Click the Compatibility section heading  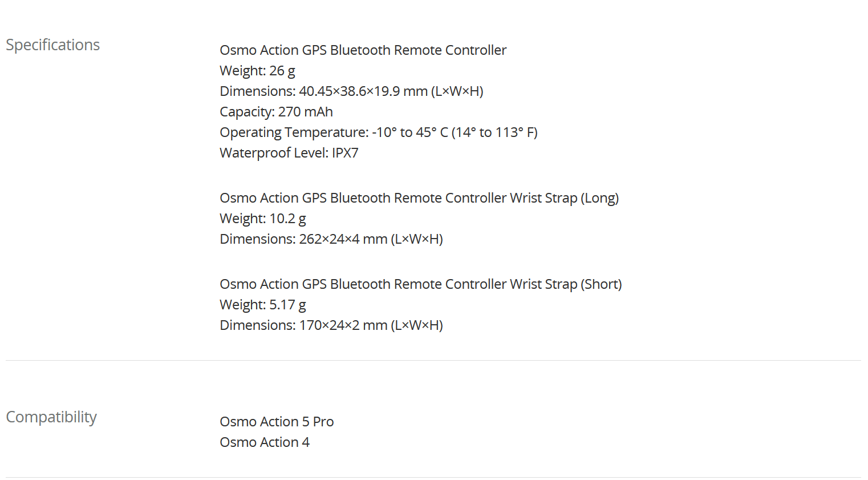click(x=51, y=417)
